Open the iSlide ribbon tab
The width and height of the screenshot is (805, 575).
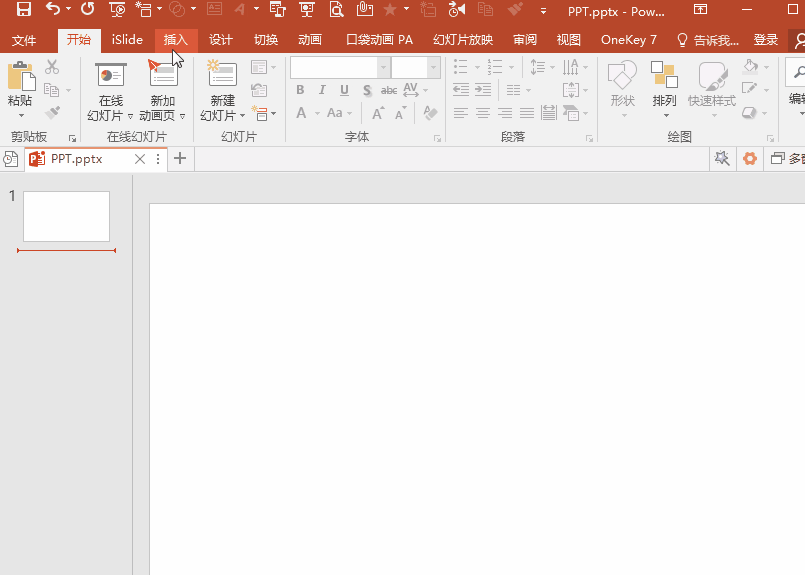click(127, 40)
